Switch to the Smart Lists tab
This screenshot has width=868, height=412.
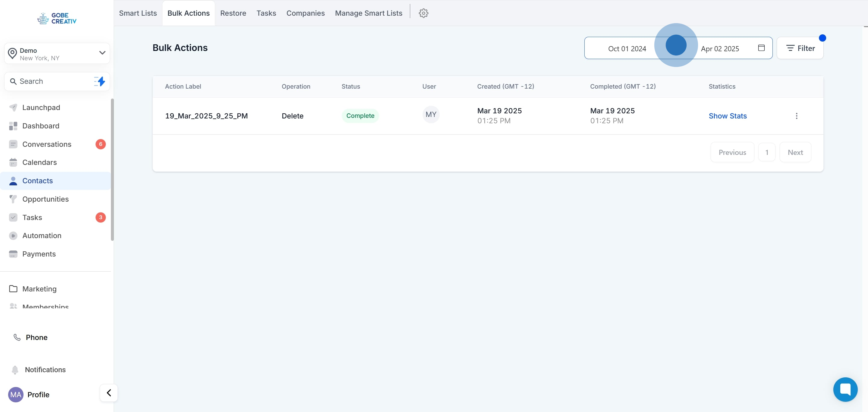[138, 13]
